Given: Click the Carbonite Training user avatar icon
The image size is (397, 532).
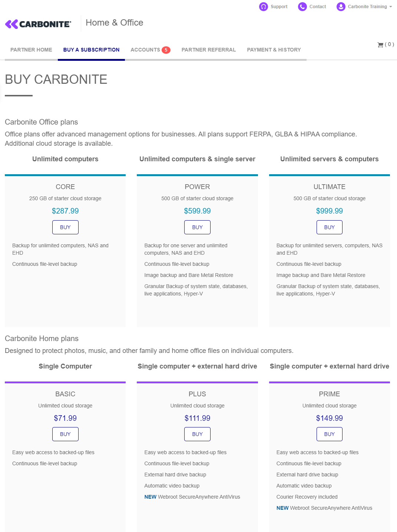Looking at the screenshot, I should coord(341,7).
